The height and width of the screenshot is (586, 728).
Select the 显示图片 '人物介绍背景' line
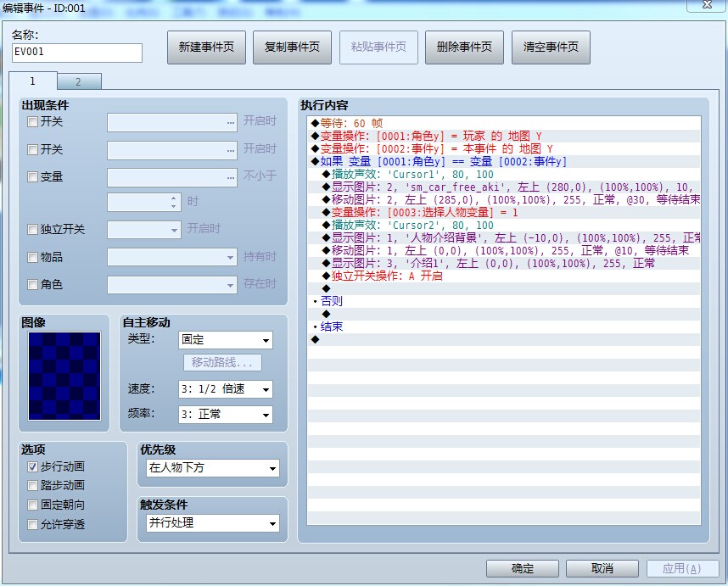(x=504, y=238)
